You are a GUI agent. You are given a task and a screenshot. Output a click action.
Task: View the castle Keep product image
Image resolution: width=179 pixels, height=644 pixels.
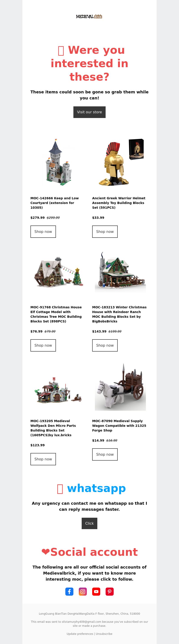[59, 162]
